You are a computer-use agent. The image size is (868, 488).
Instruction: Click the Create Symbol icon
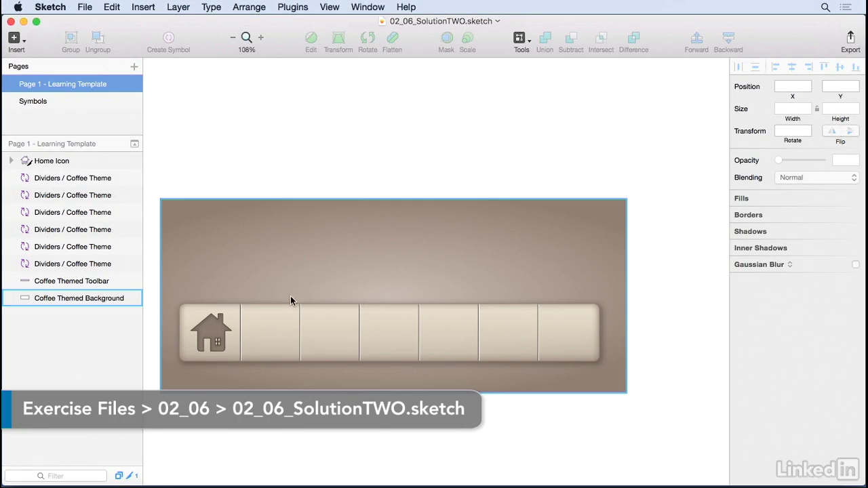[169, 38]
